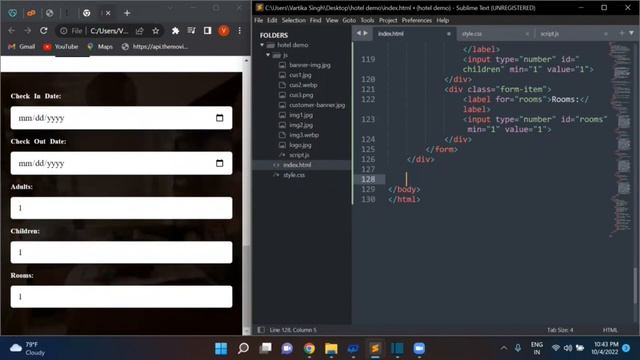Open the api.themovi bookmark
The image size is (640, 360).
155,47
